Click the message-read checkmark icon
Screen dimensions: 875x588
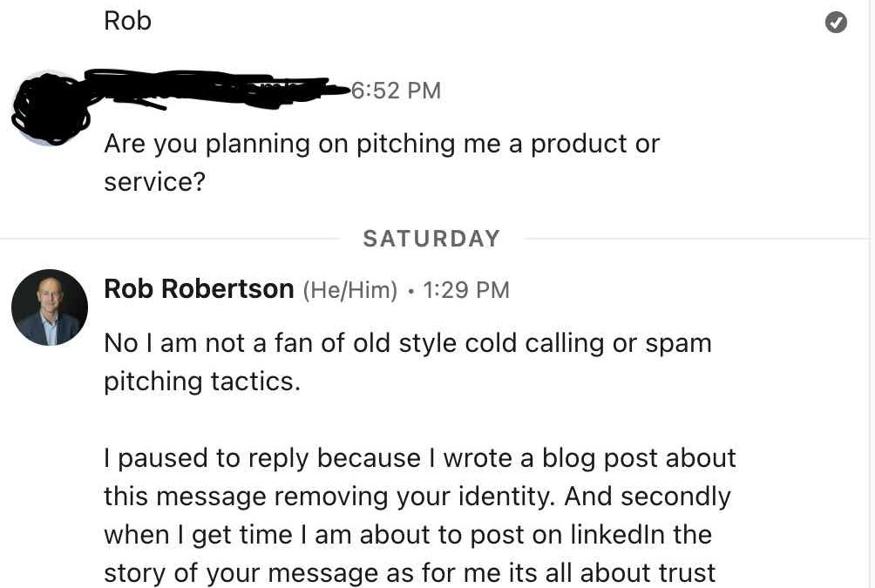tap(836, 23)
